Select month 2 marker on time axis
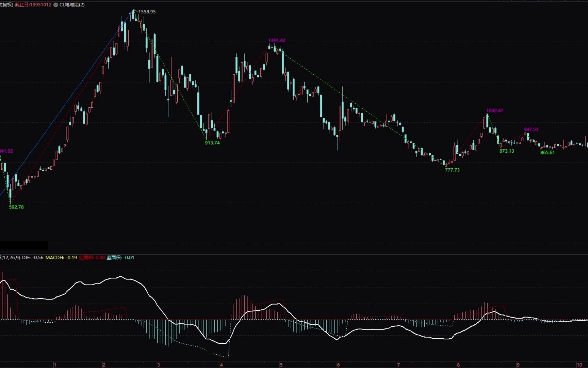Viewport: 588px width, 368px height. 104,365
